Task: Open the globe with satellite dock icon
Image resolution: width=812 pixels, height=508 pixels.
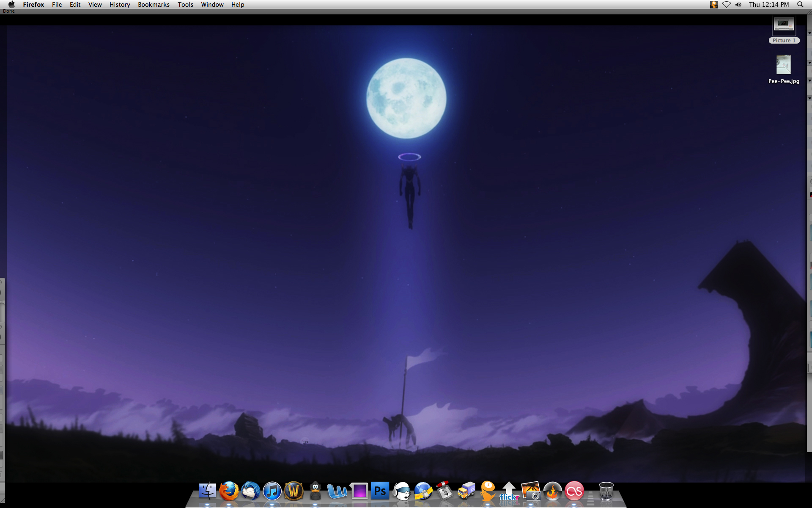Action: point(423,491)
